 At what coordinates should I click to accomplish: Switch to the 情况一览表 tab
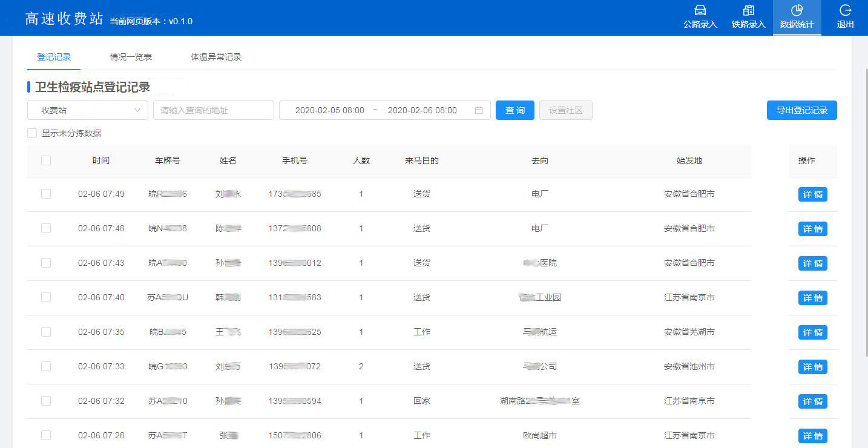(131, 57)
